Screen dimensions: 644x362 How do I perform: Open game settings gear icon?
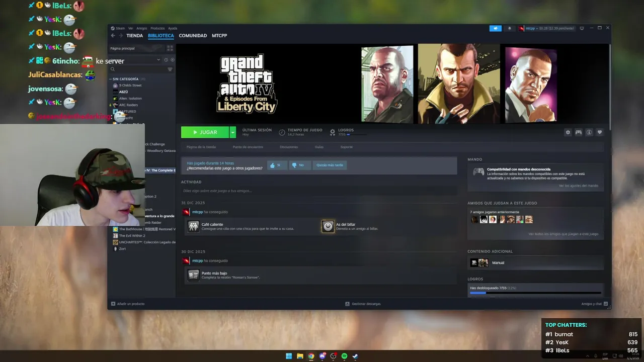568,132
